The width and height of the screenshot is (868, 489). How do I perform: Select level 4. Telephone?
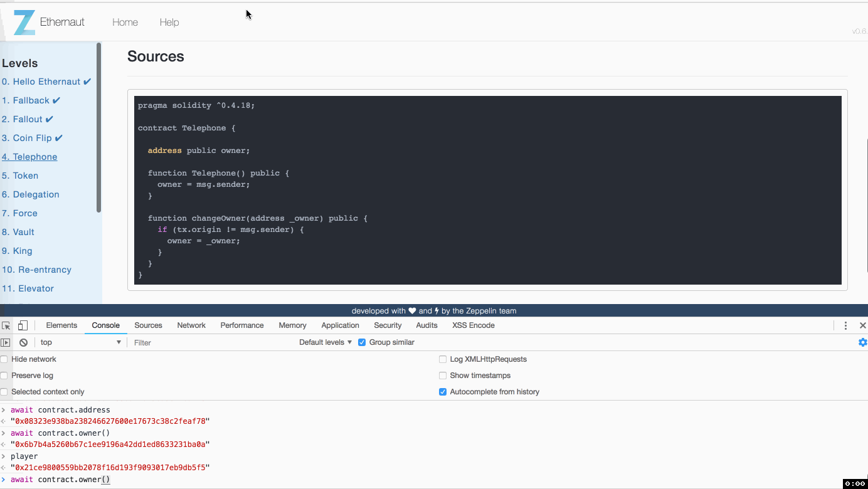pos(29,157)
